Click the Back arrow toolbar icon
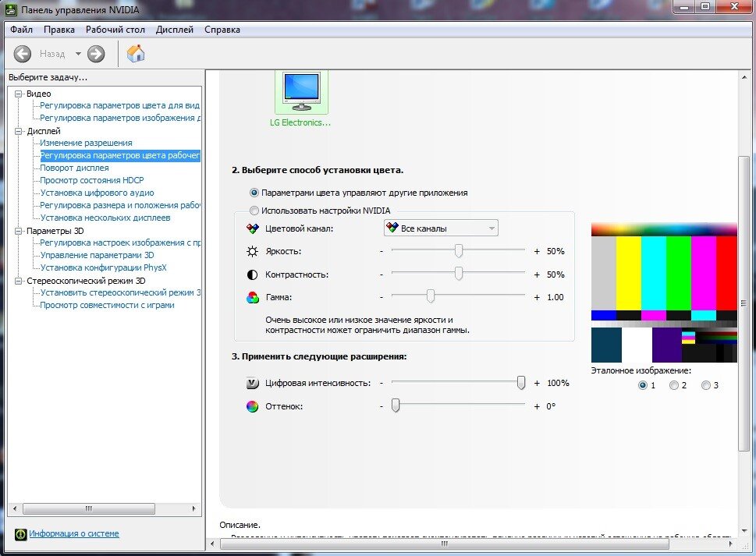 22,54
